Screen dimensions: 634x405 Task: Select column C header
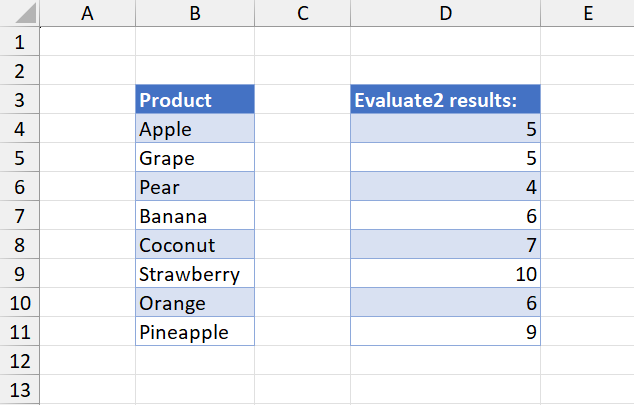pos(302,13)
